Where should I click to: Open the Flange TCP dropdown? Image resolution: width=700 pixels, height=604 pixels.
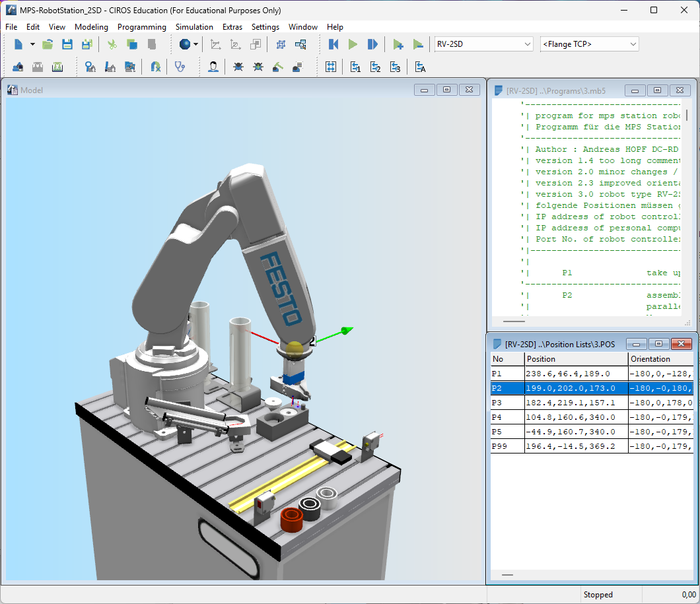[589, 44]
